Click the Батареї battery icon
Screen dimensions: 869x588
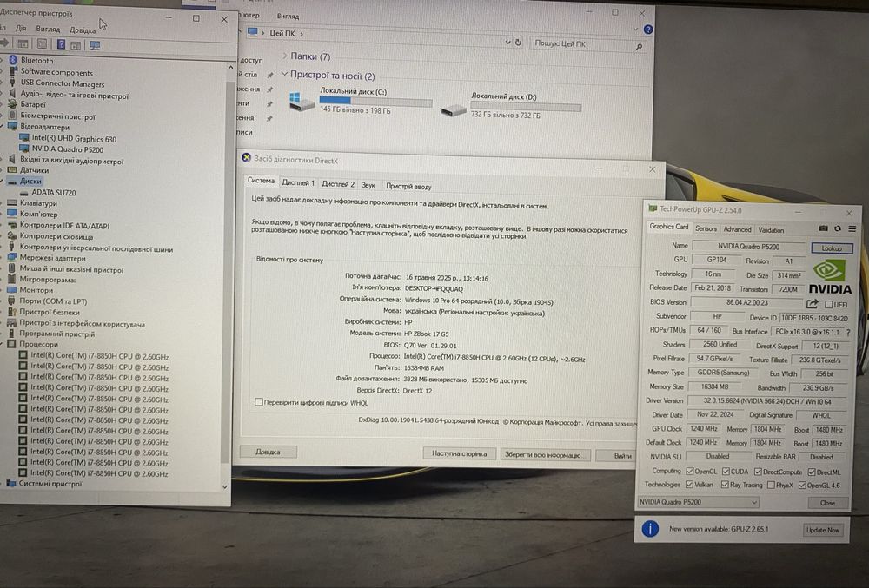[13, 104]
